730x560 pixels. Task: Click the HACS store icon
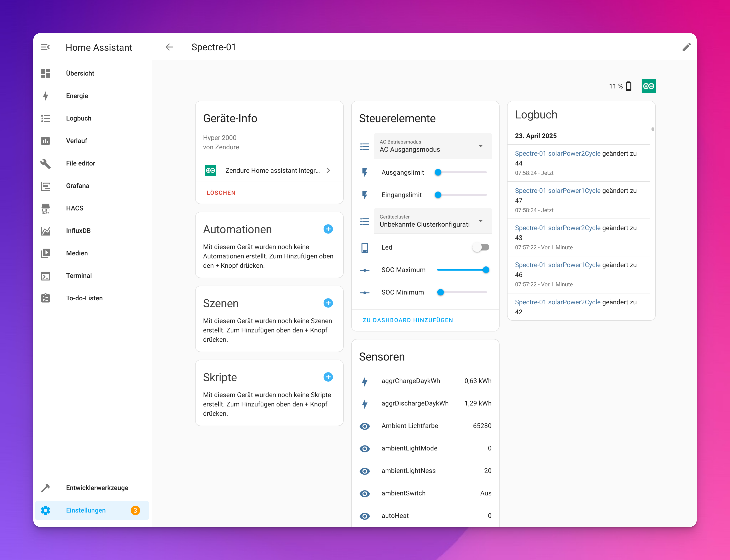pos(46,209)
